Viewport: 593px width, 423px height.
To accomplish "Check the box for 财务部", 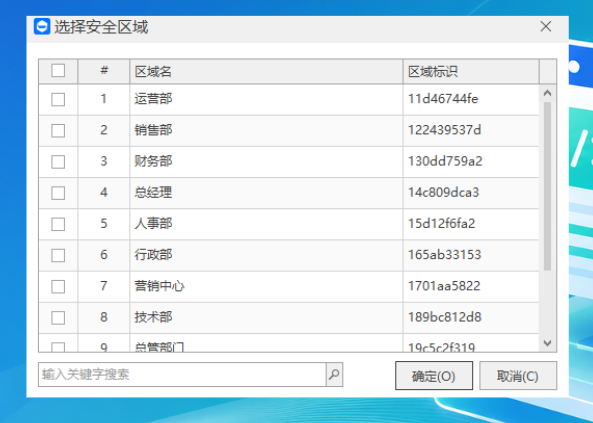I will (58, 162).
